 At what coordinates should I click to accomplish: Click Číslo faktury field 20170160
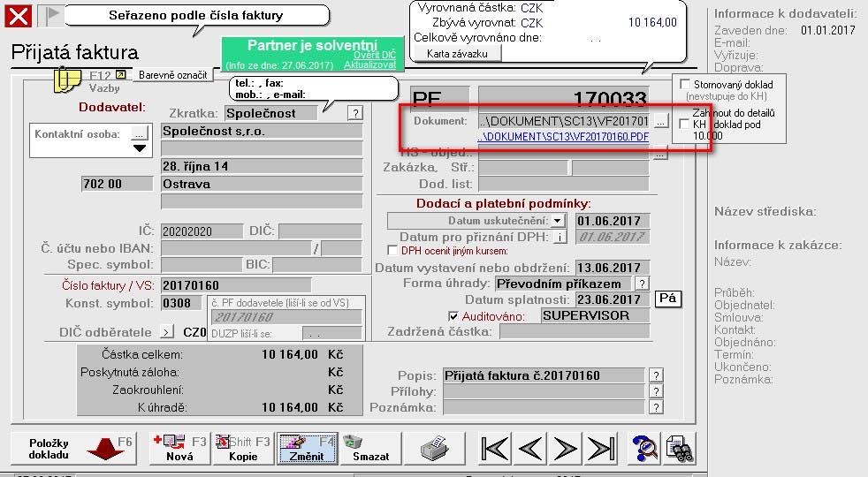click(x=236, y=285)
